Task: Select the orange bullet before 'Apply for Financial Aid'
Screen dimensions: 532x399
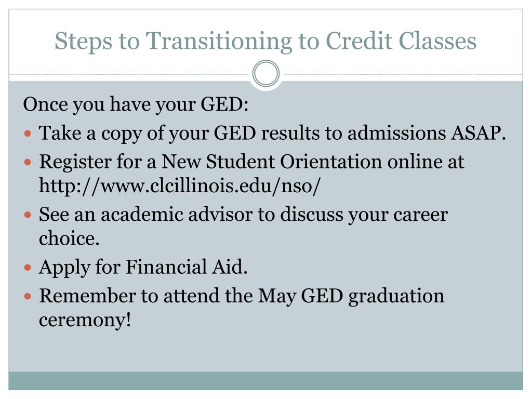Action: [x=28, y=268]
